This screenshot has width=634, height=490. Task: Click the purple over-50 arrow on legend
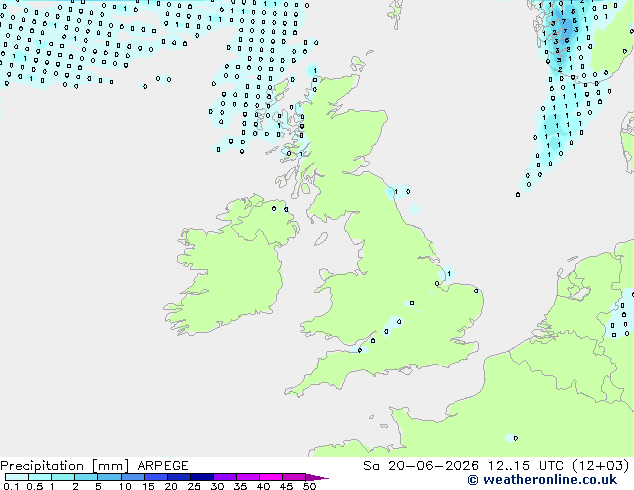click(x=317, y=477)
